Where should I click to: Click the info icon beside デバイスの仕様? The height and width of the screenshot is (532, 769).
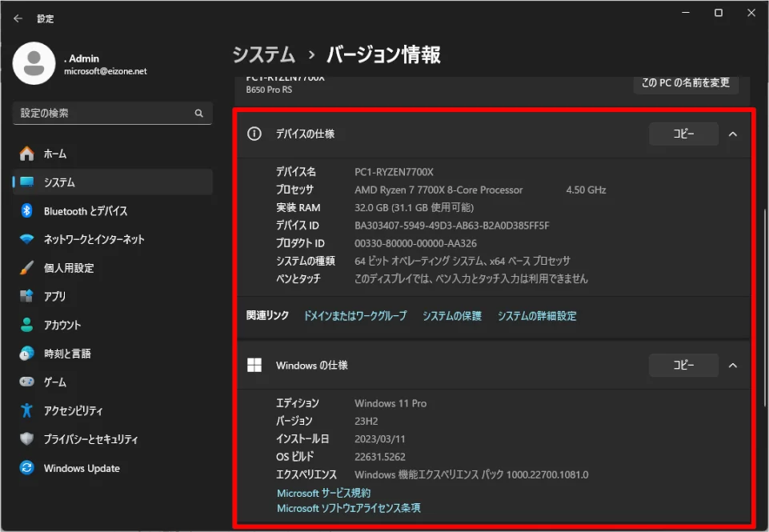(254, 134)
